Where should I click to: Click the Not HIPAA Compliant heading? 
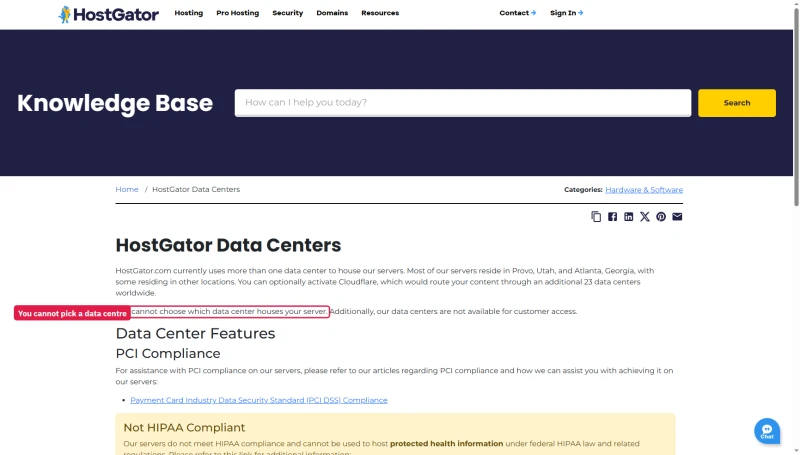click(x=184, y=427)
